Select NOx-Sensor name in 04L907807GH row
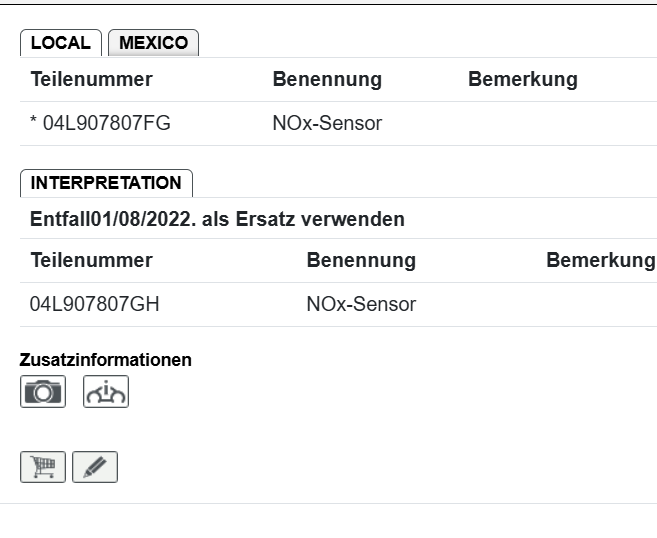The width and height of the screenshot is (657, 538). click(361, 304)
